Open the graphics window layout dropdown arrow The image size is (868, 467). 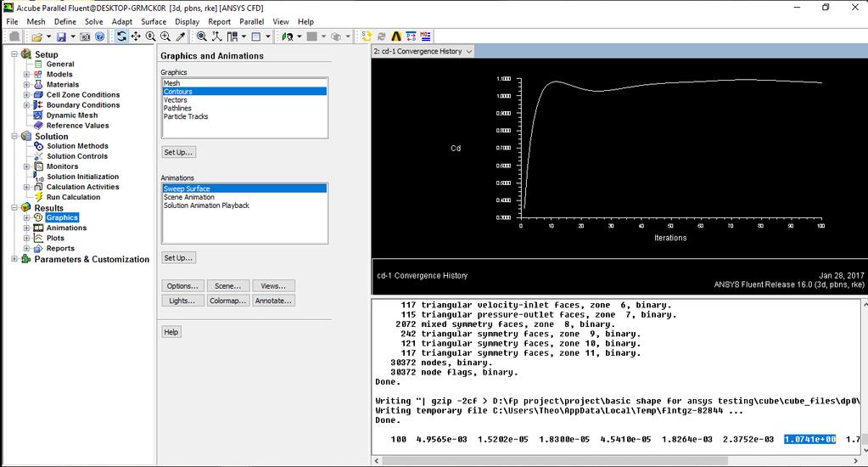pyautogui.click(x=268, y=37)
